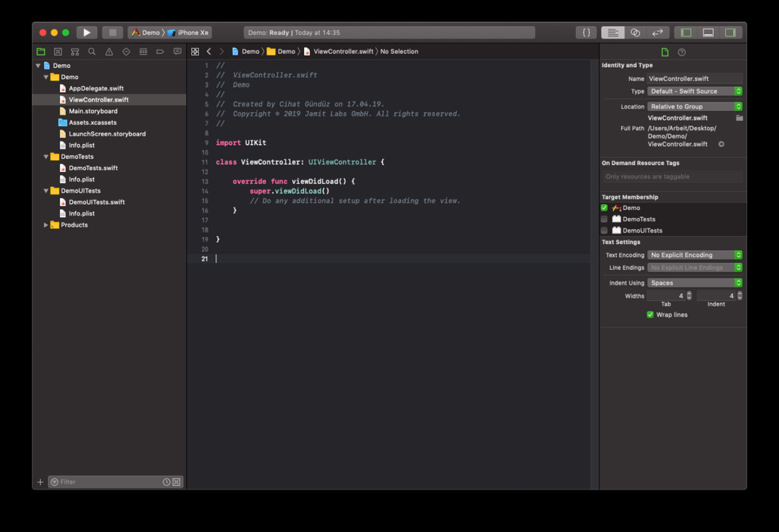Image resolution: width=779 pixels, height=532 pixels.
Task: Switch to the Assistant editor
Action: [634, 32]
